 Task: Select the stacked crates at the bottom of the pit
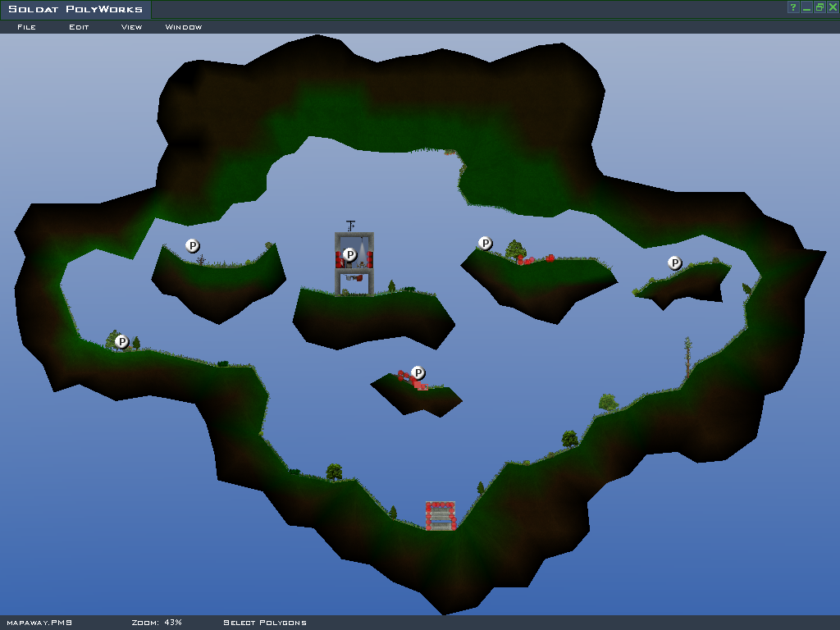[x=441, y=516]
